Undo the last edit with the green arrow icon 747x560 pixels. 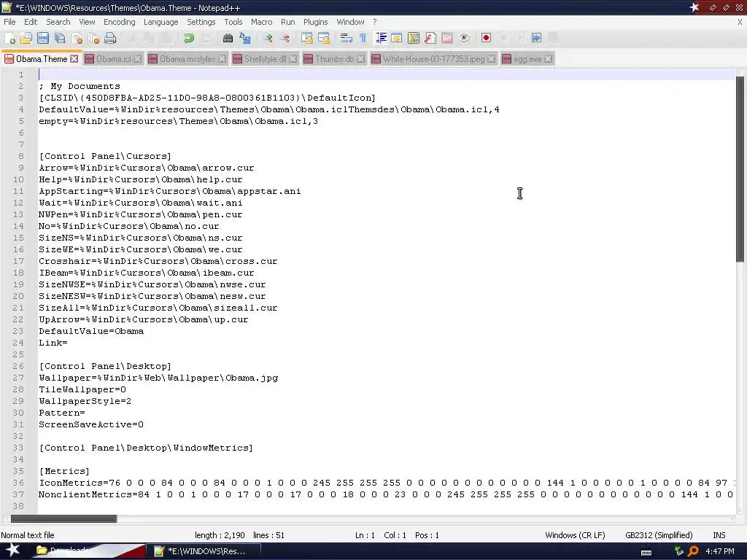point(189,39)
